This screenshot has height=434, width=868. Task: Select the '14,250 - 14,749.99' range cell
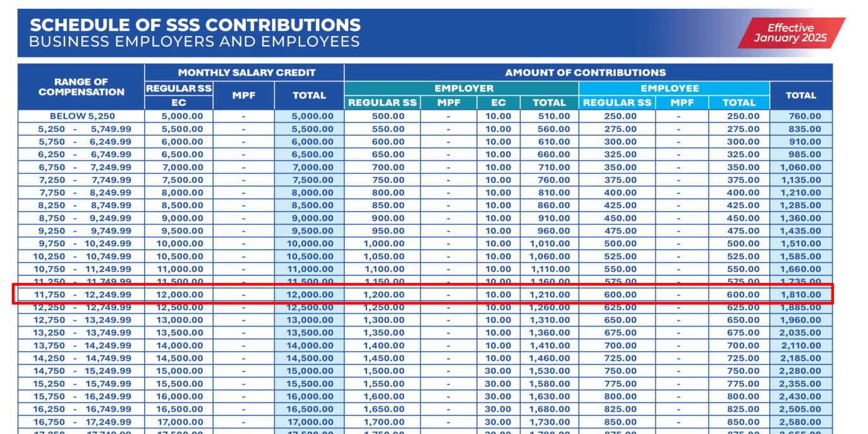pos(81,358)
